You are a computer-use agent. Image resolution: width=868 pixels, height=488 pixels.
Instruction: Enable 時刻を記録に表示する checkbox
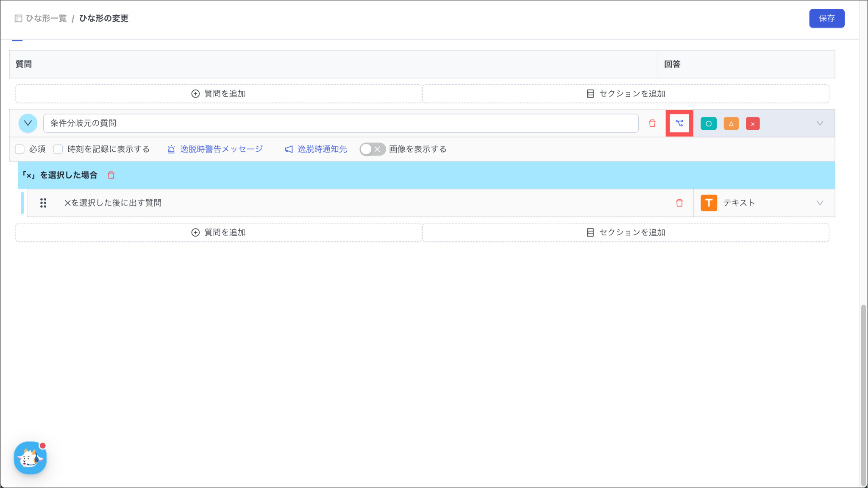click(x=58, y=149)
